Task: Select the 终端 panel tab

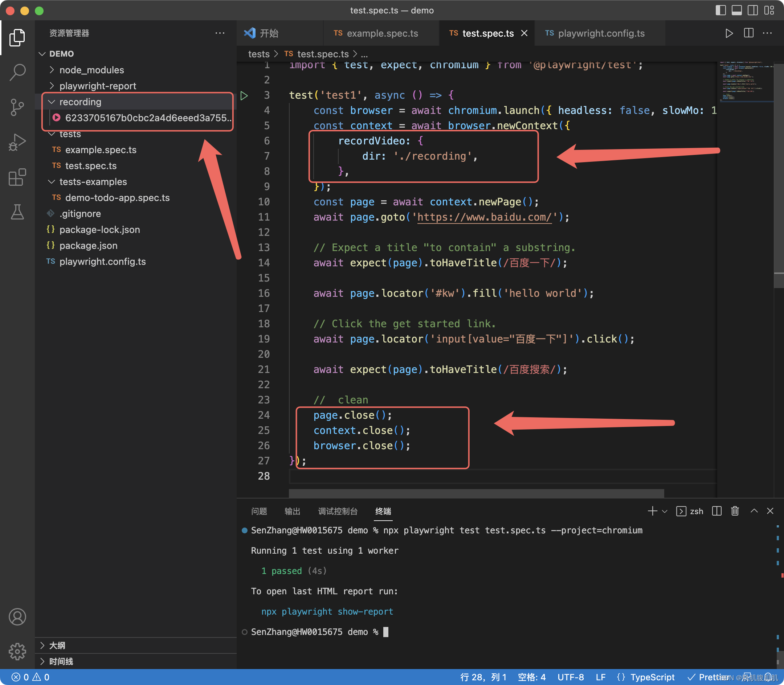Action: click(383, 511)
